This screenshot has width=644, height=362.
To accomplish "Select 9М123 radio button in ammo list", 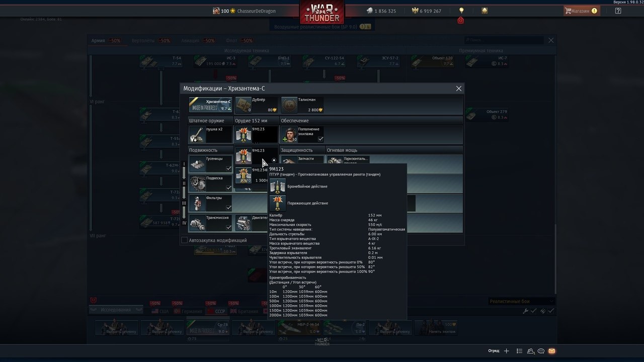I will (x=274, y=161).
